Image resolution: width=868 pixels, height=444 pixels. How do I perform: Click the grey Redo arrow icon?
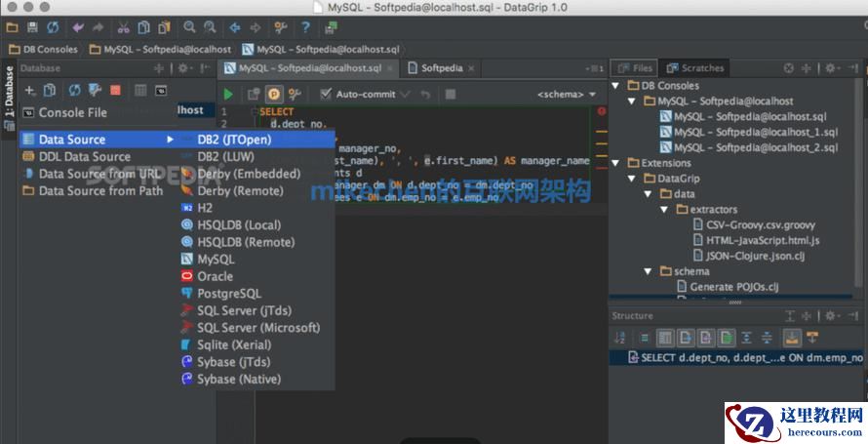click(x=98, y=27)
